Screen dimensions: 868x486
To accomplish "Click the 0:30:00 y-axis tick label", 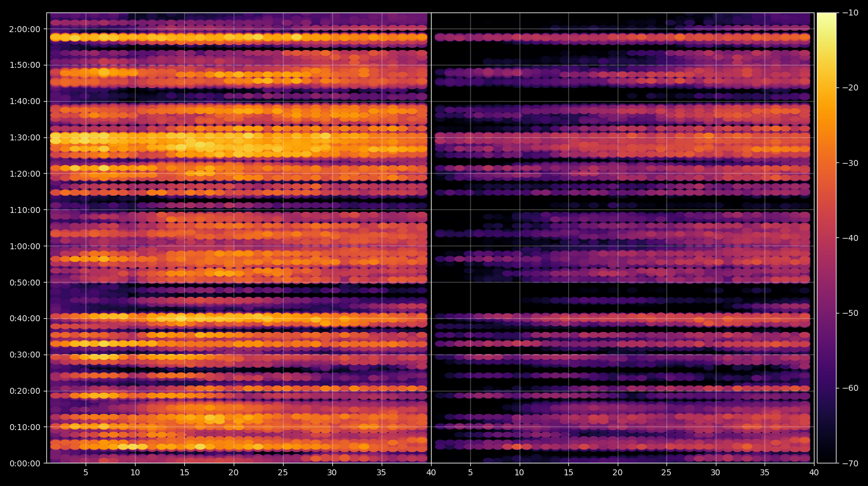I will tap(25, 355).
